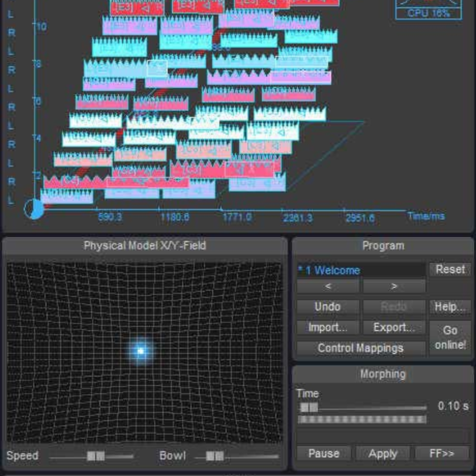The width and height of the screenshot is (476, 476).
Task: Click the segmented morphing progress bar
Action: coord(361,419)
